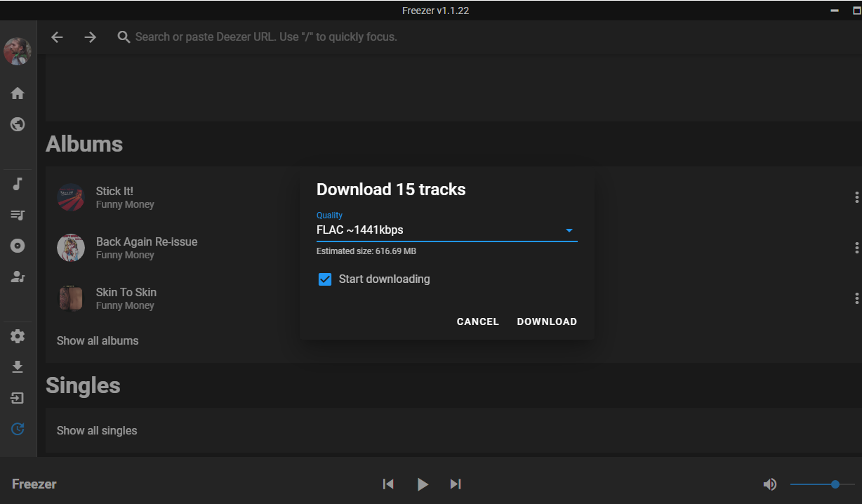Uncheck Start downloading checkbox

click(x=325, y=279)
